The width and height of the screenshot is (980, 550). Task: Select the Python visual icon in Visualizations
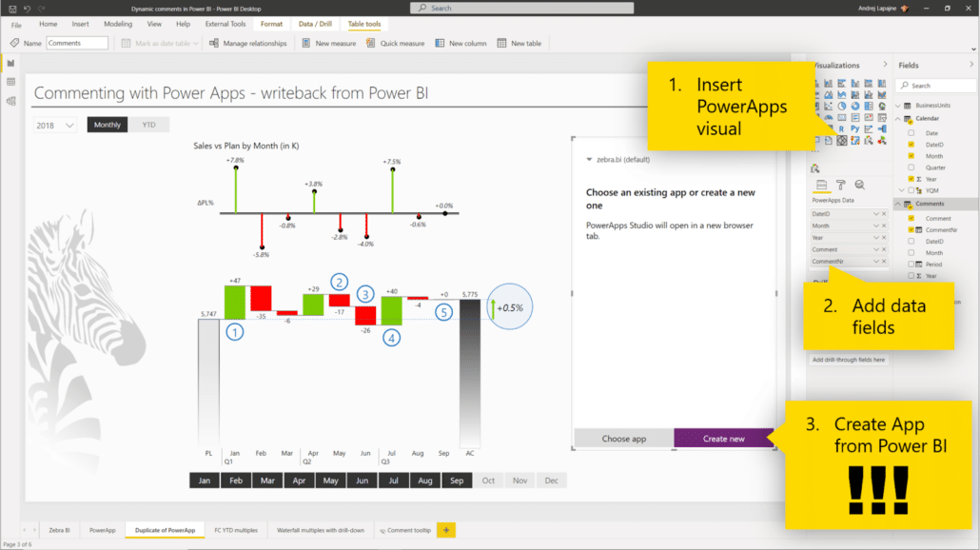(855, 128)
